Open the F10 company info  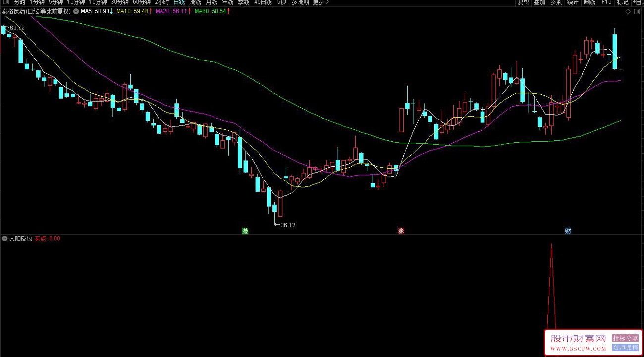tap(606, 2)
